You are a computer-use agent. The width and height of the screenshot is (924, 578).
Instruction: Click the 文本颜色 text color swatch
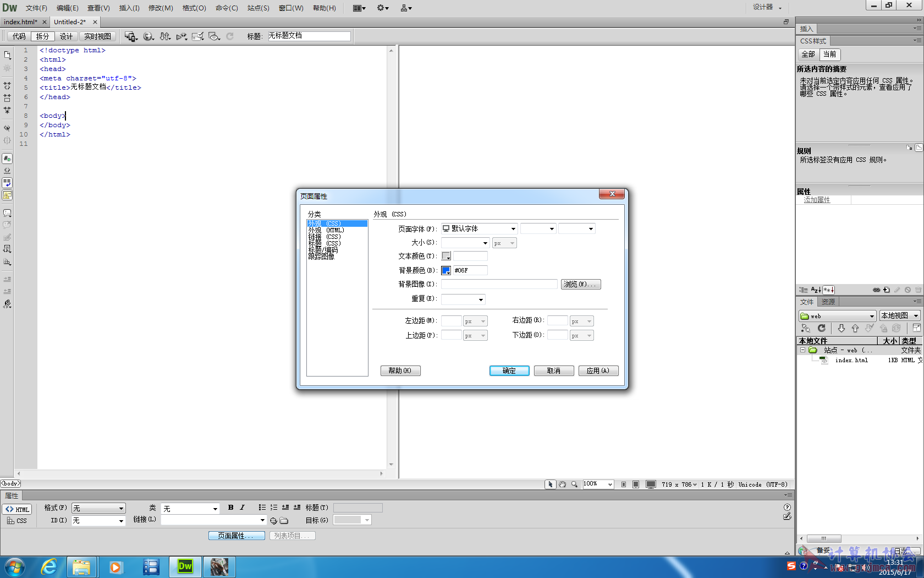pyautogui.click(x=446, y=256)
